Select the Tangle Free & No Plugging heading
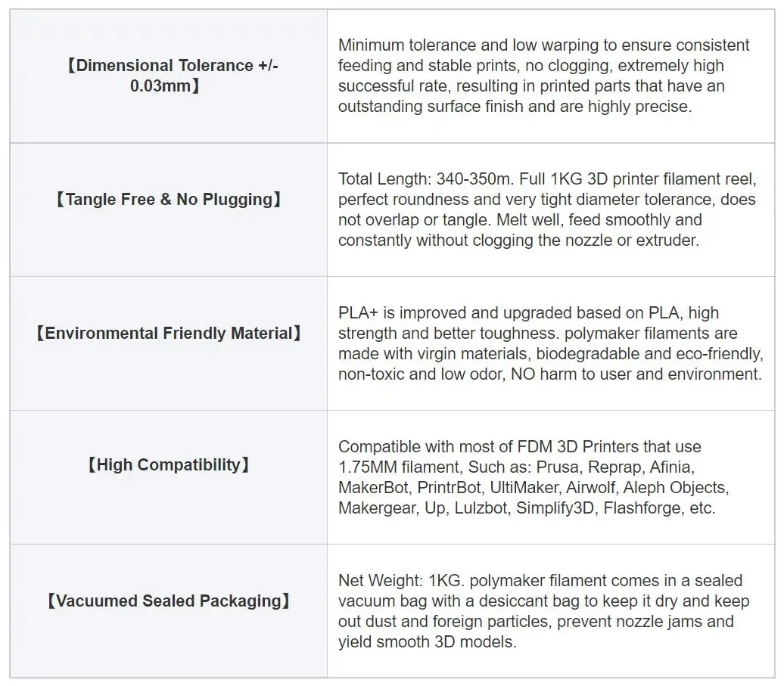The height and width of the screenshot is (686, 784). [169, 200]
